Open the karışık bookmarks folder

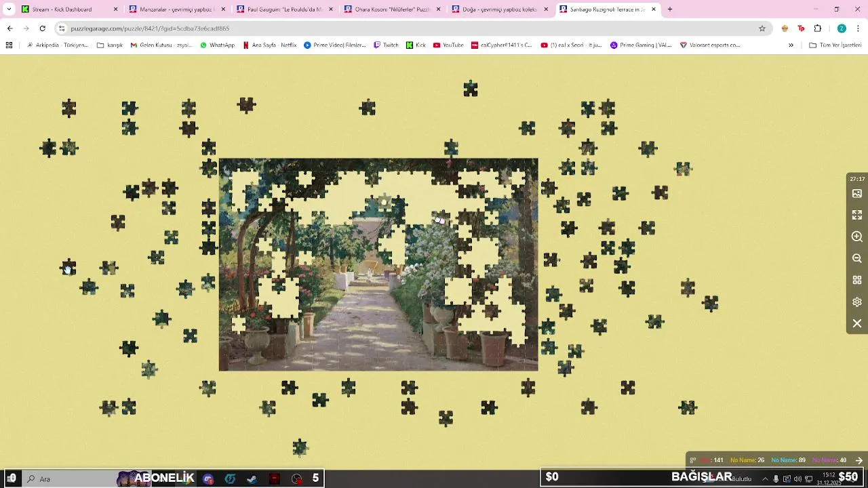[110, 45]
